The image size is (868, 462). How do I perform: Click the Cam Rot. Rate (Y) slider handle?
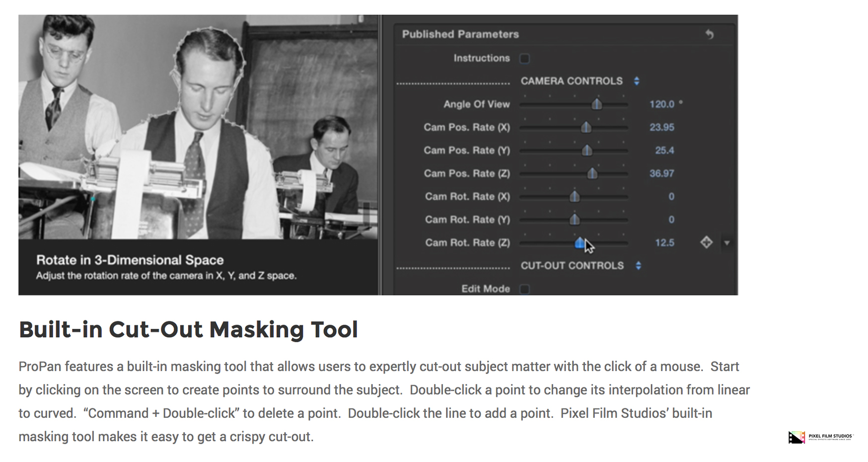pyautogui.click(x=575, y=220)
